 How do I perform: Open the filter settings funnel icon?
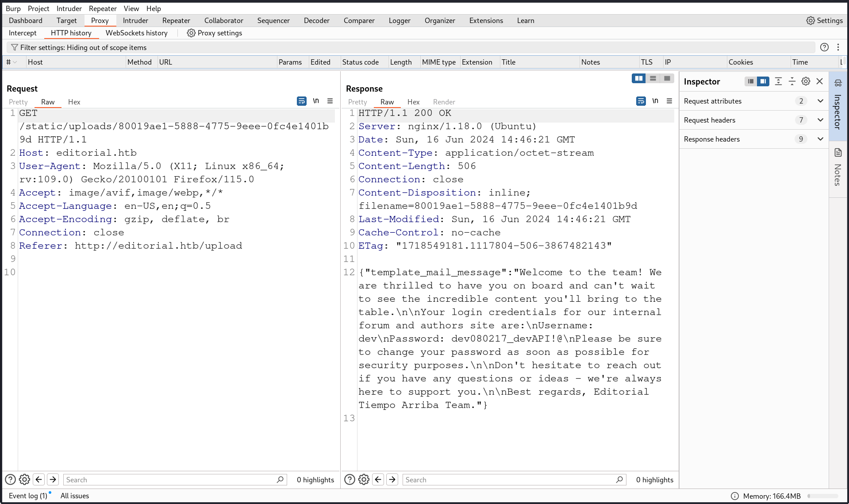coord(15,47)
